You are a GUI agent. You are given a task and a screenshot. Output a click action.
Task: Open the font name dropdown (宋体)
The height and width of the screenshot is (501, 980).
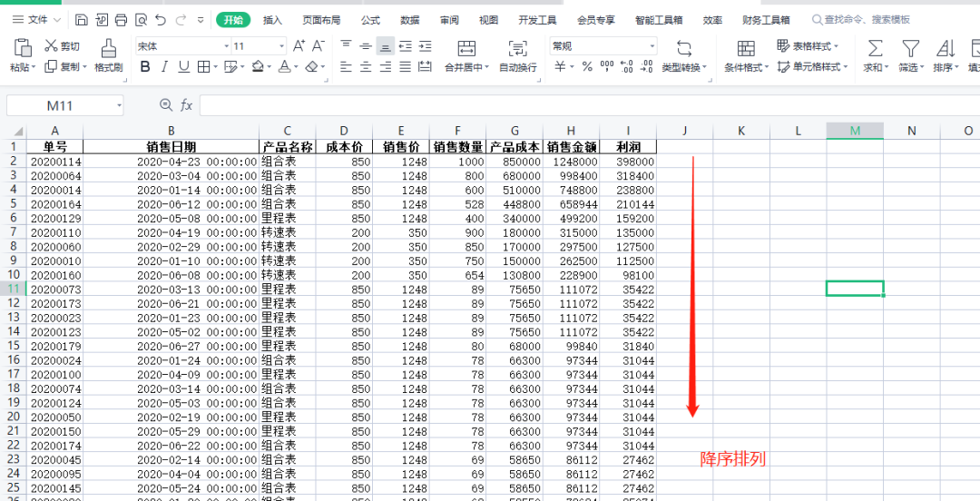(227, 46)
